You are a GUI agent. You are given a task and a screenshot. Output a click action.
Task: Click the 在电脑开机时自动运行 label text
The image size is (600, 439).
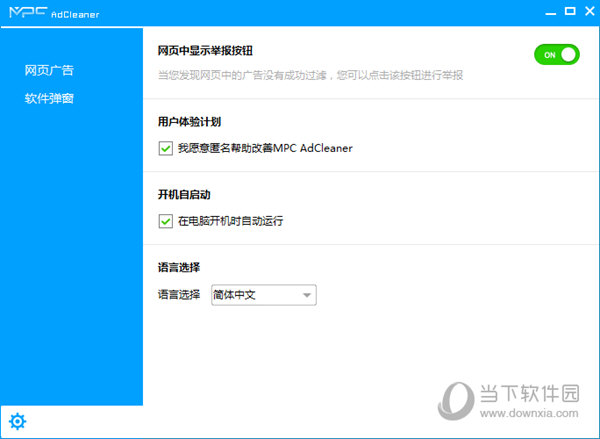pos(230,220)
